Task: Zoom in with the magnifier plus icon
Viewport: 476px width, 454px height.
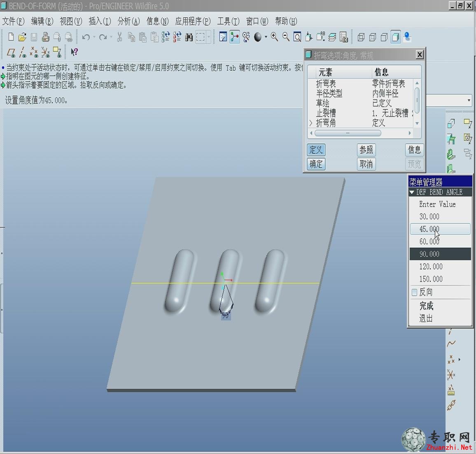Action: coord(274,37)
